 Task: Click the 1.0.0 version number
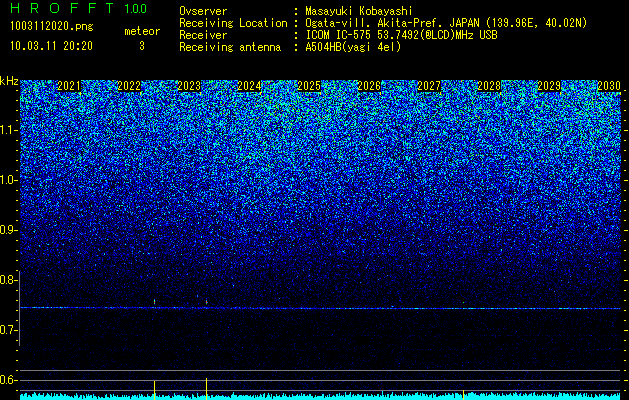(136, 9)
